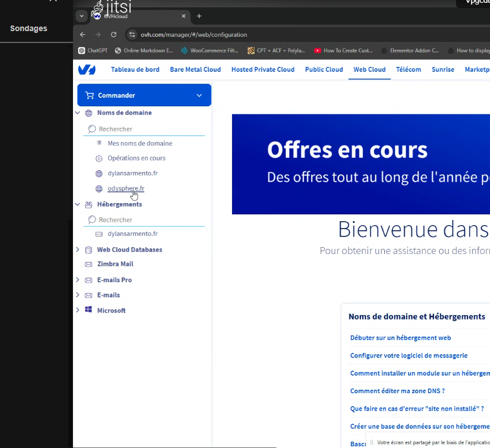Click the browser back arrow
The height and width of the screenshot is (448, 490).
coord(83,35)
